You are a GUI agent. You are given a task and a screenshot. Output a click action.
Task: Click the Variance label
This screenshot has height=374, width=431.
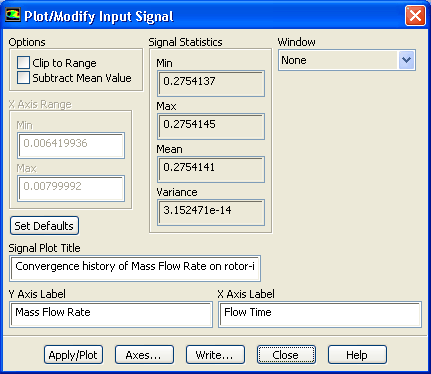pyautogui.click(x=177, y=192)
